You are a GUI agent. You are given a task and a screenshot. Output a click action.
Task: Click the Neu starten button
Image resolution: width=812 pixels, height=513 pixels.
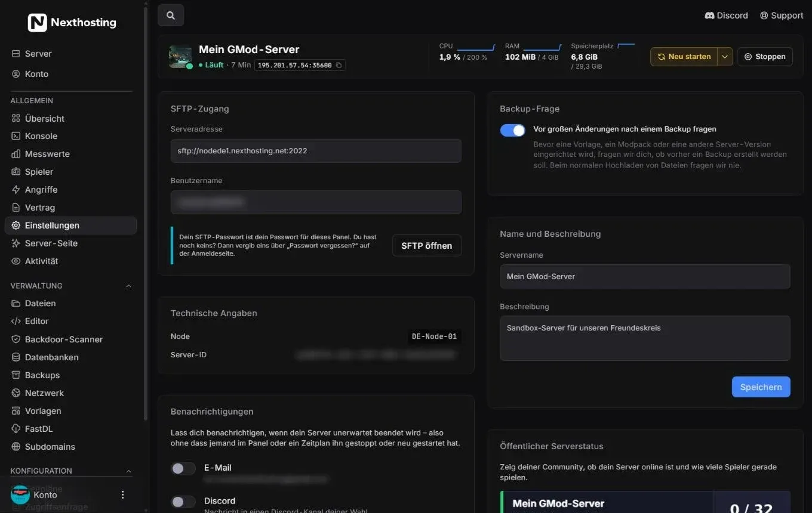point(684,57)
